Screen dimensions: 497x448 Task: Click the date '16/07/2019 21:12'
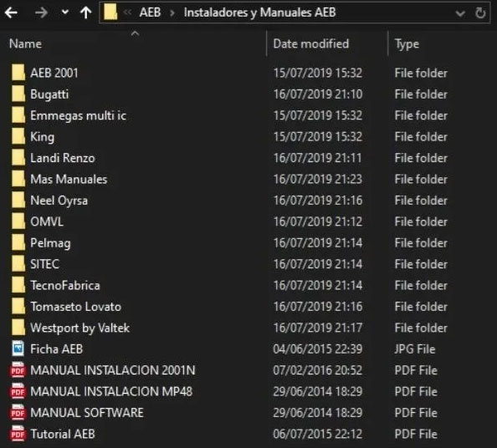[x=318, y=221]
